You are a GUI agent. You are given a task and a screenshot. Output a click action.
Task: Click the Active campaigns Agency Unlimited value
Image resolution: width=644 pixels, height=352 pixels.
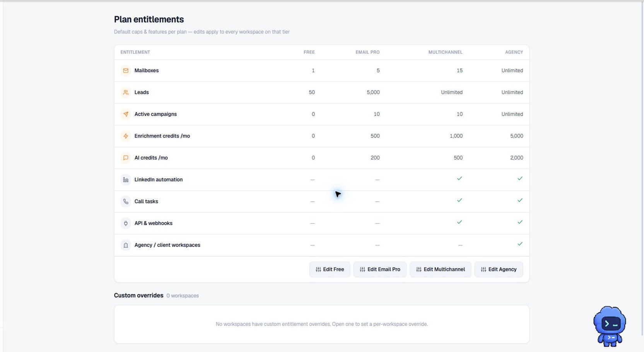(512, 114)
